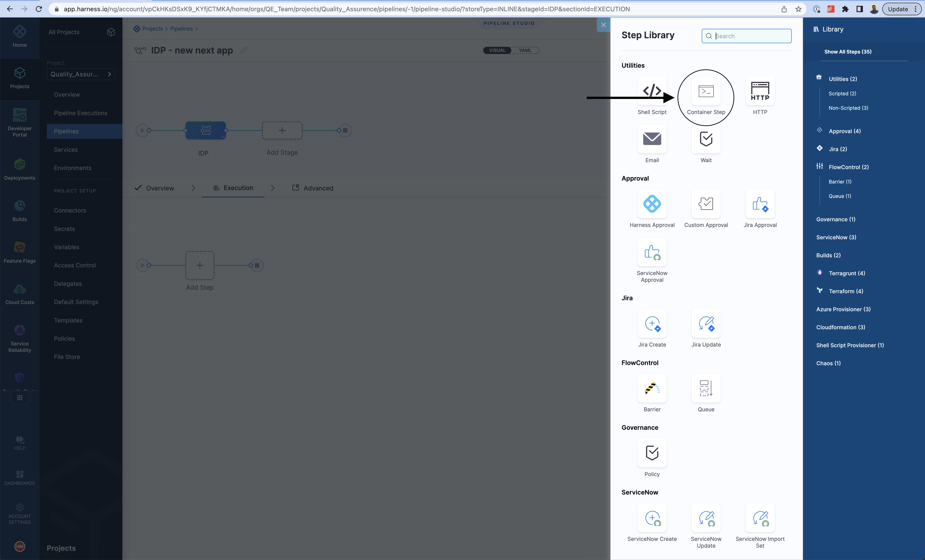Add a Jira Create step
925x560 pixels.
[652, 324]
